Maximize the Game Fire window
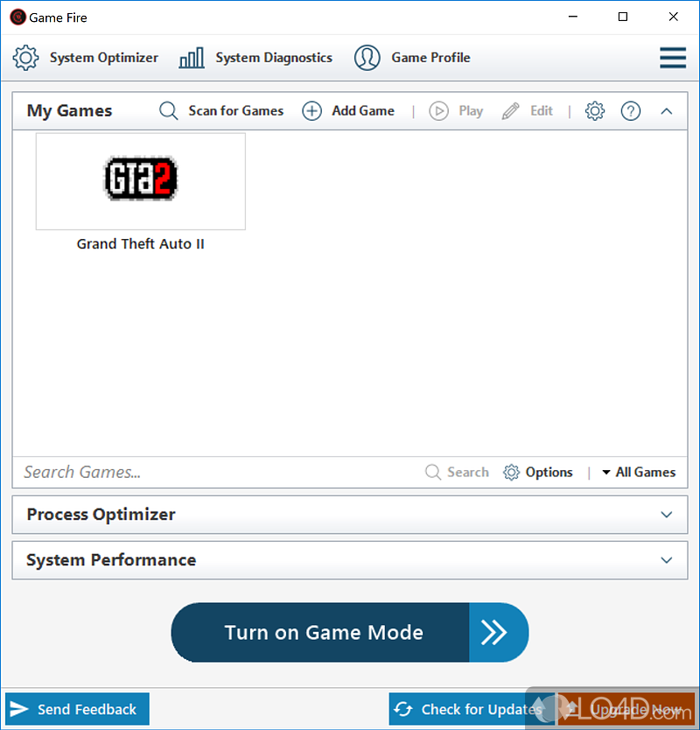 (623, 17)
